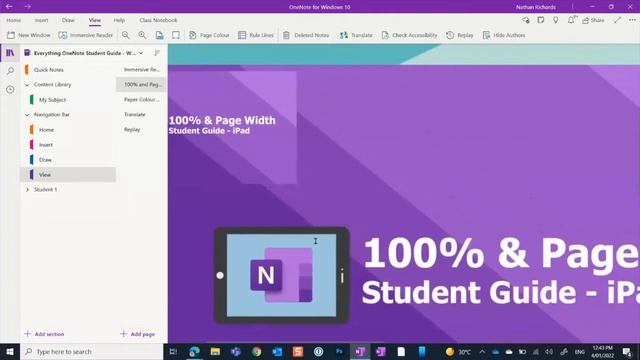The image size is (640, 360).
Task: Open Microsoft Edge from the taskbar
Action: (194, 351)
